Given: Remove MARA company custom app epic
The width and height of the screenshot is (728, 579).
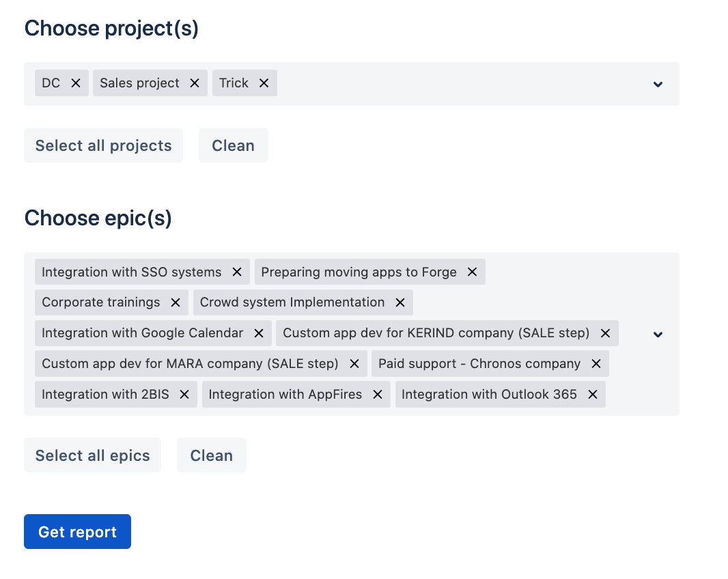Looking at the screenshot, I should [354, 364].
